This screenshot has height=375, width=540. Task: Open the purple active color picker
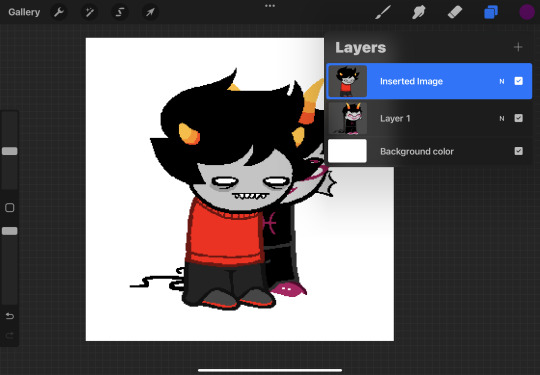527,12
